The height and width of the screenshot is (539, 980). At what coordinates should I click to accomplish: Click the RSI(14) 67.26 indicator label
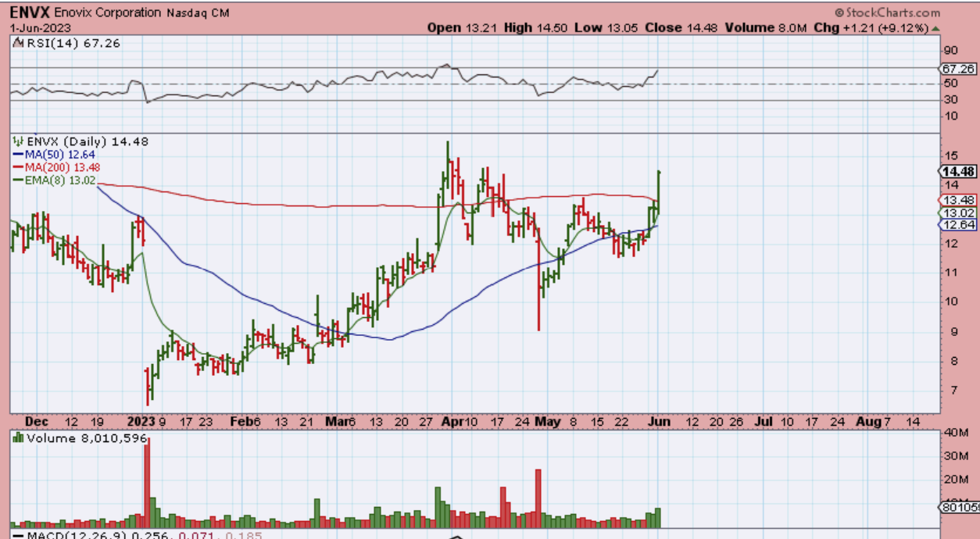[72, 44]
